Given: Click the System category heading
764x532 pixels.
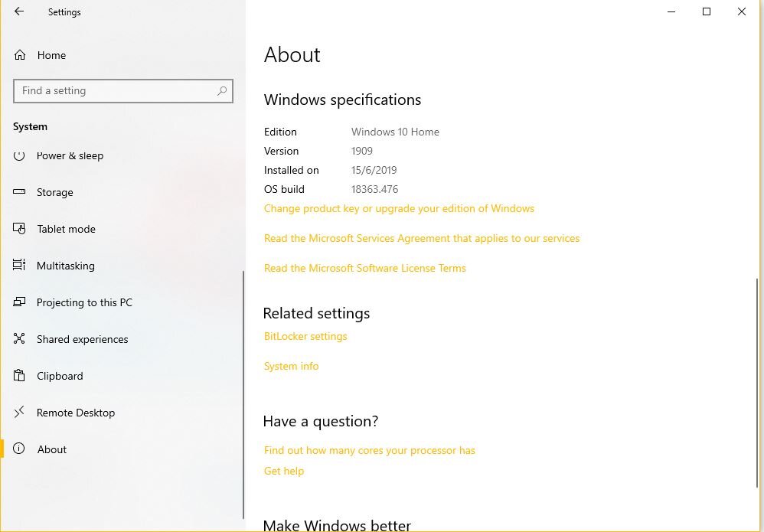Looking at the screenshot, I should (30, 126).
